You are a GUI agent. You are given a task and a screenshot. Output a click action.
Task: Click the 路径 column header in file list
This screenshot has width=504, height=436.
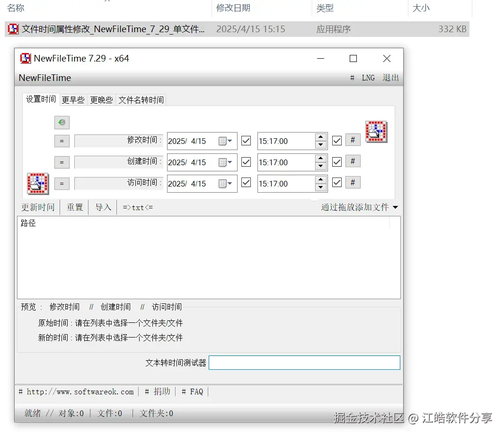point(203,223)
